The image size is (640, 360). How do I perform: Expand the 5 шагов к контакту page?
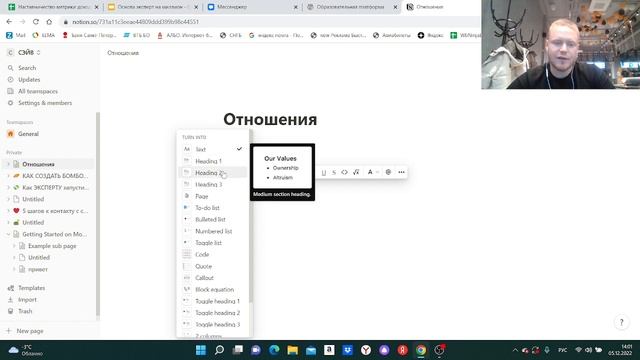coord(8,211)
